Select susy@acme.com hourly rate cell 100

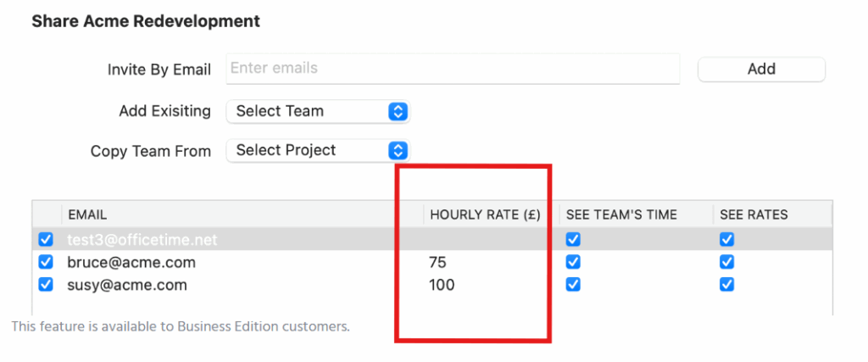442,286
